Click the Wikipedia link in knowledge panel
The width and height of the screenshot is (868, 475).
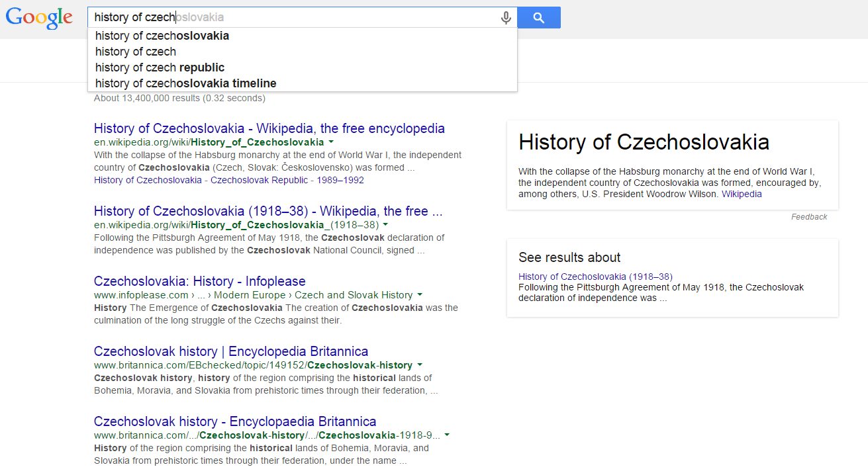click(742, 194)
